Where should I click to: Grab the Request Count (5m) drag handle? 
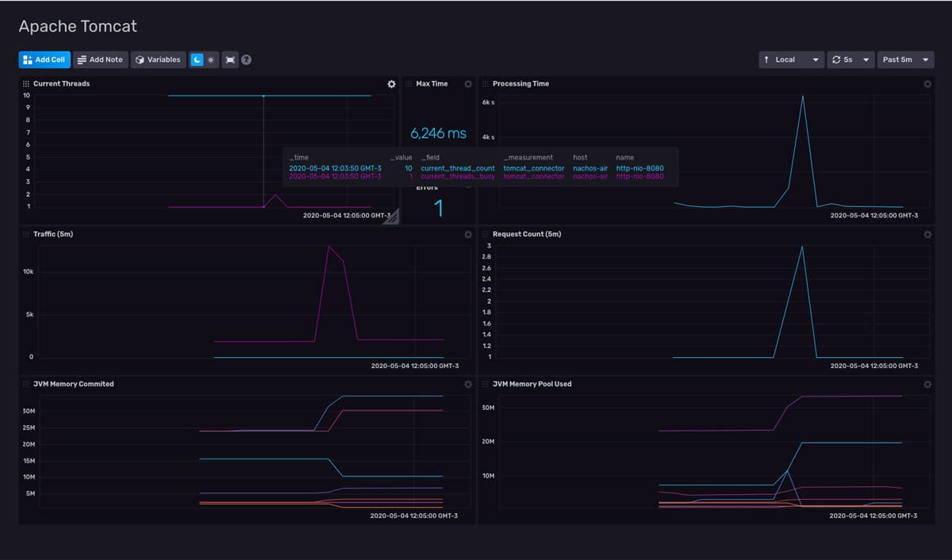click(486, 234)
